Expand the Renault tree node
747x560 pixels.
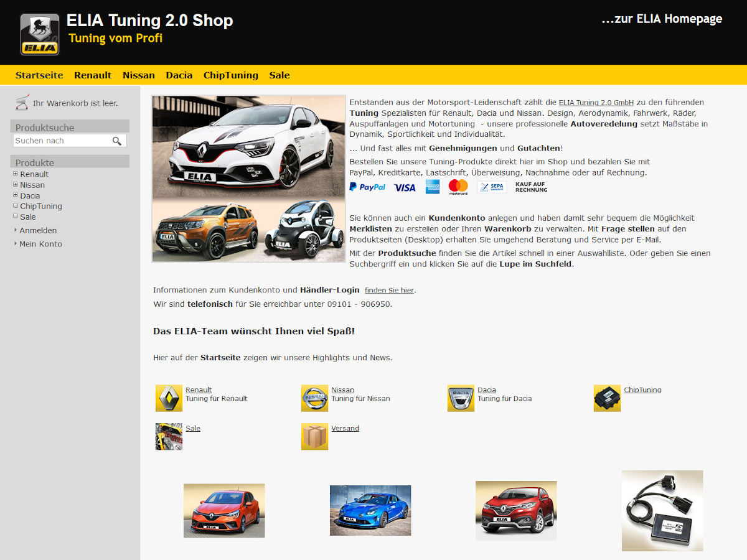click(x=16, y=174)
